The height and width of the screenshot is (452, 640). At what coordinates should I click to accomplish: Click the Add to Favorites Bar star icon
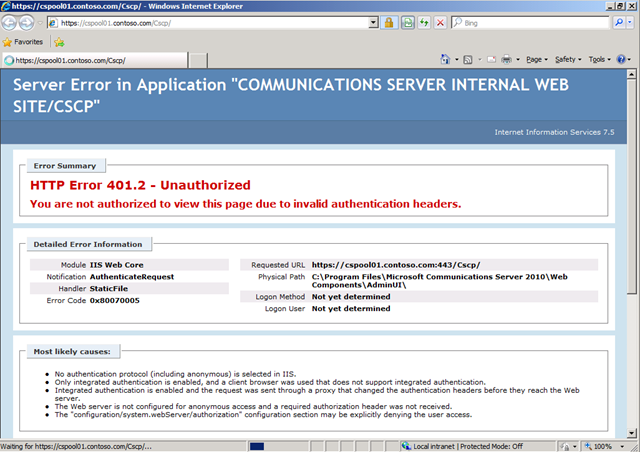[58, 42]
